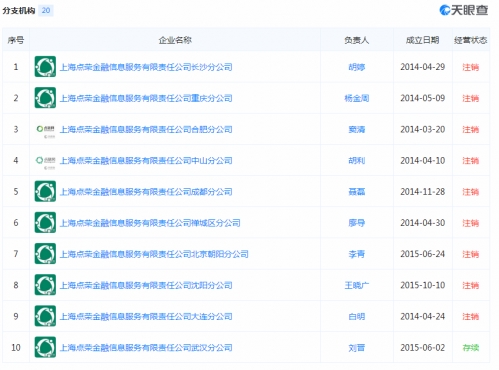
Task: Click the logo icon of 中山分公司 row
Action: point(45,161)
